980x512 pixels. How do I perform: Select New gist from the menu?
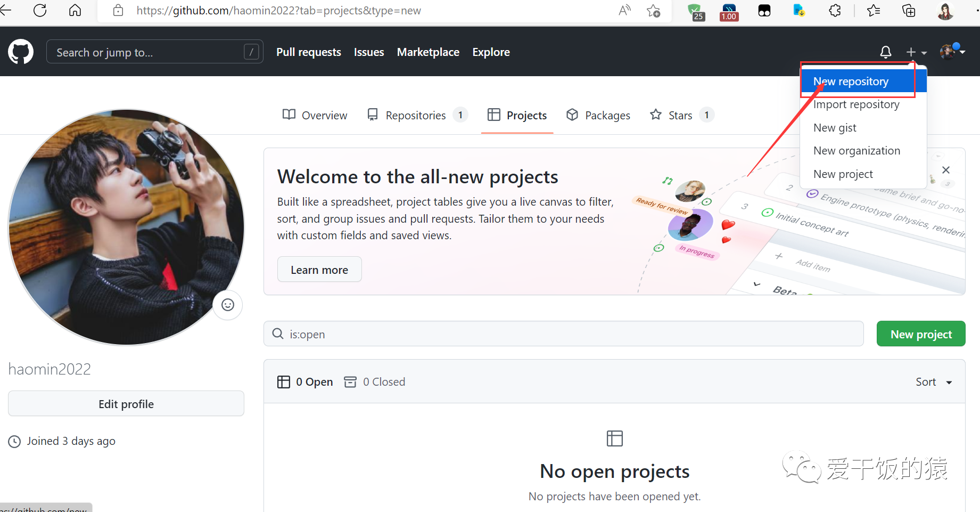pyautogui.click(x=863, y=128)
